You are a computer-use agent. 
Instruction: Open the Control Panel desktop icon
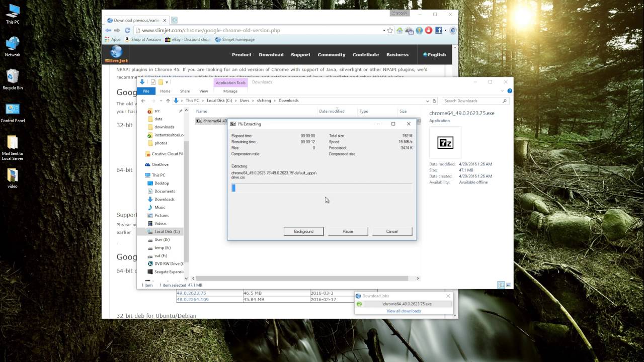point(13,112)
